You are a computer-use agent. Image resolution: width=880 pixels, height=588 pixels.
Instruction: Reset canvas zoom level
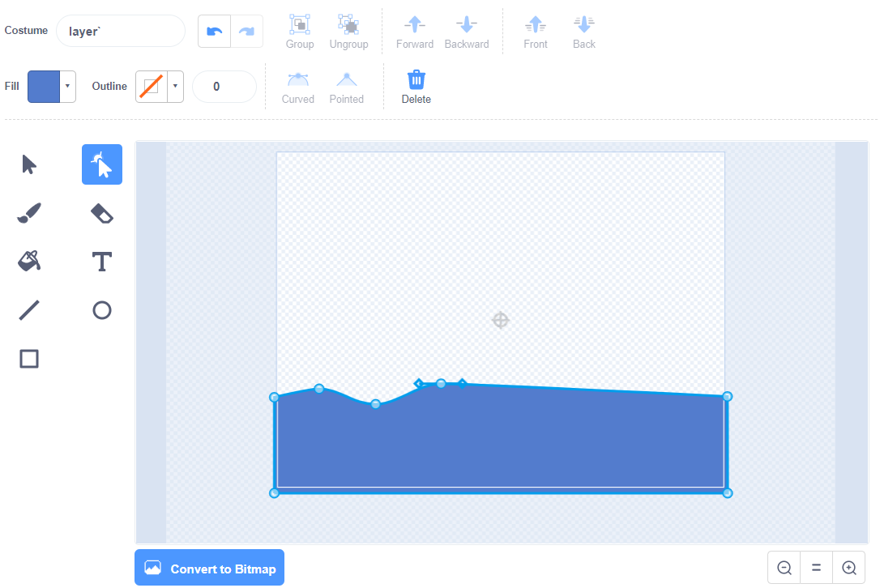coord(817,568)
